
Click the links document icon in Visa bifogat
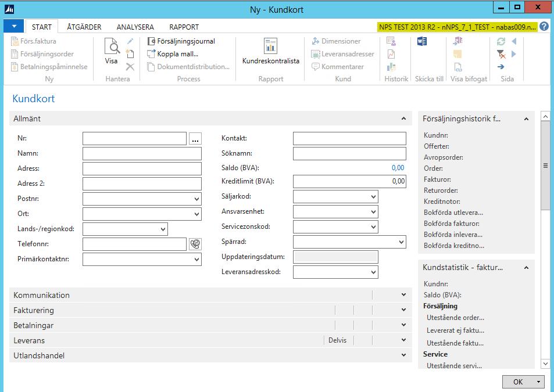(458, 67)
